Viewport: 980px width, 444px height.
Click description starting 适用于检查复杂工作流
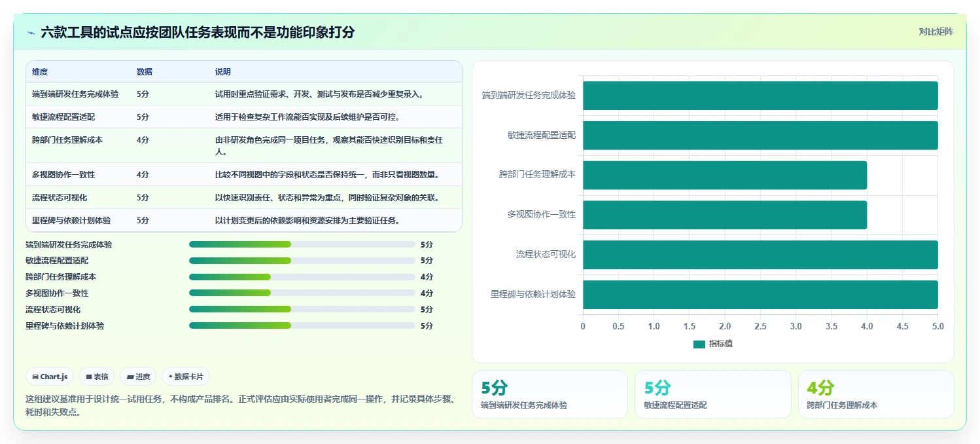point(307,117)
